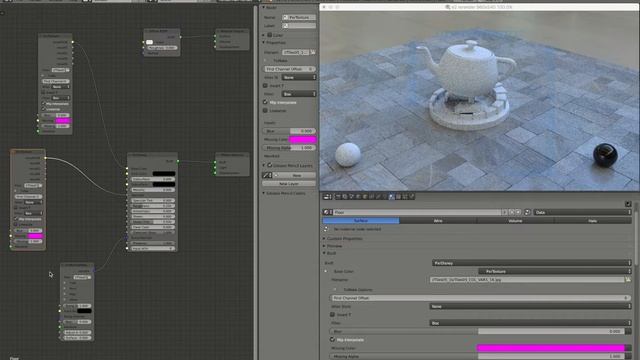Click the New Layer button
The height and width of the screenshot is (360, 640).
[x=289, y=184]
